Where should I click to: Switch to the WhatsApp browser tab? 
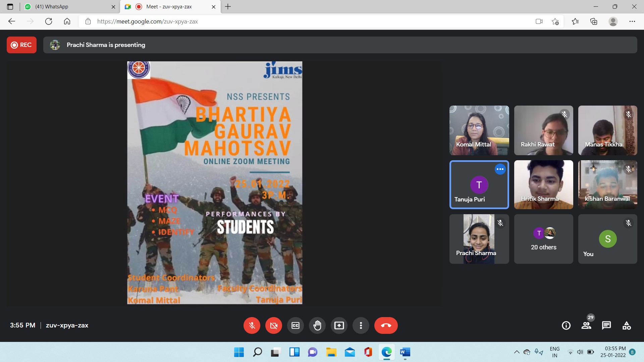click(67, 7)
